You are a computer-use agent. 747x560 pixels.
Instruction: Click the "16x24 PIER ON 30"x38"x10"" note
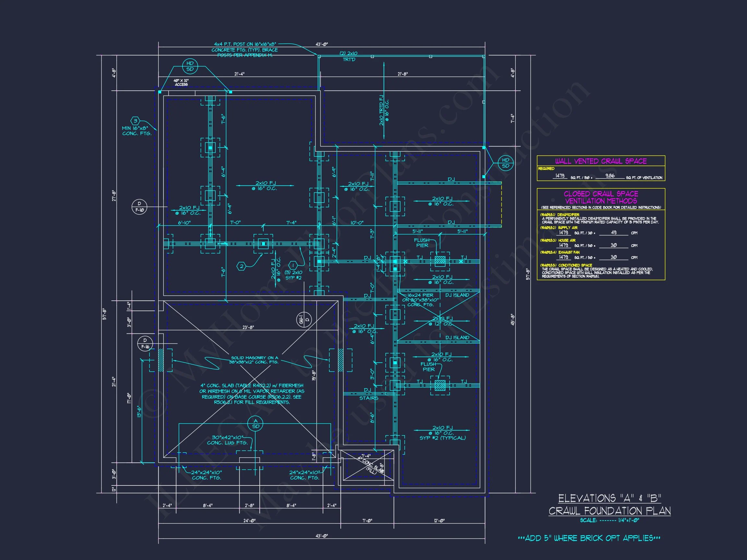pyautogui.click(x=421, y=300)
